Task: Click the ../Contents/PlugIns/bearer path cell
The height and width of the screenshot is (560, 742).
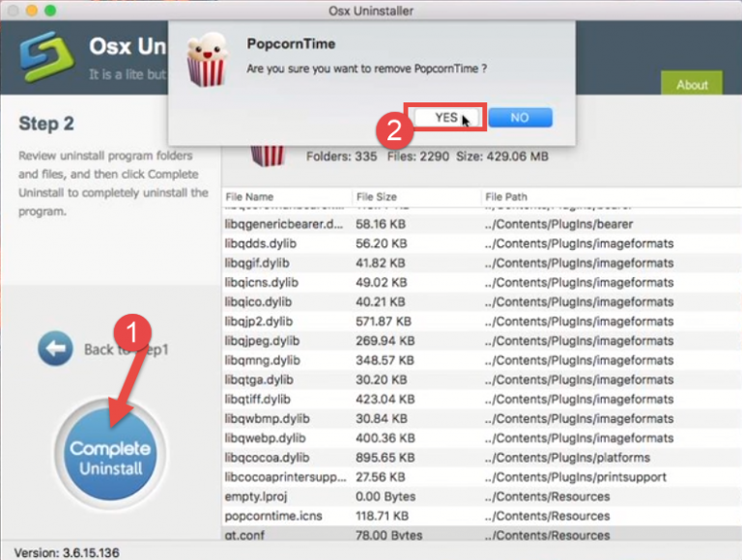Action: 558,224
